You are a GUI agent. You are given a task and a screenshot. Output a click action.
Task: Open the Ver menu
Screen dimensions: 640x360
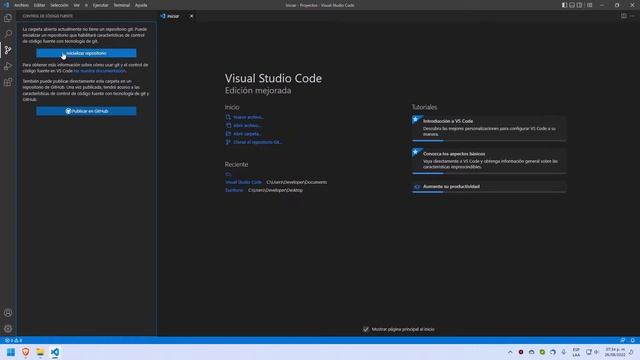[x=76, y=5]
